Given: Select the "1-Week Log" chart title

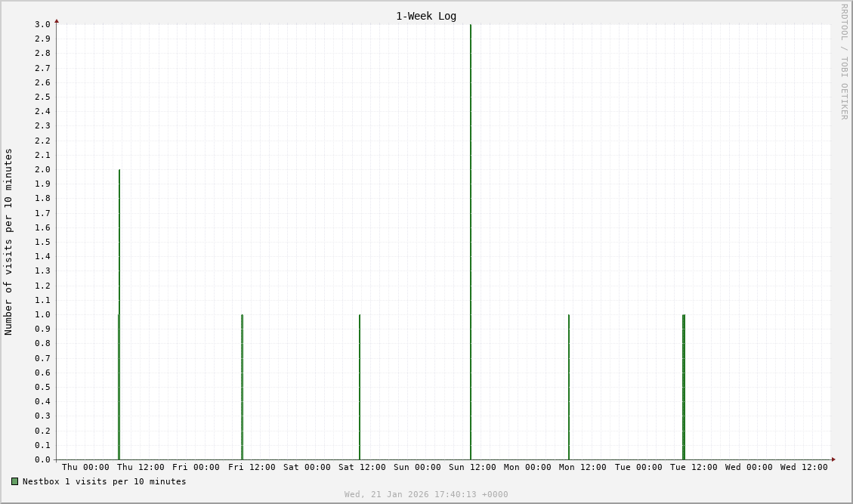Looking at the screenshot, I should pos(426,16).
